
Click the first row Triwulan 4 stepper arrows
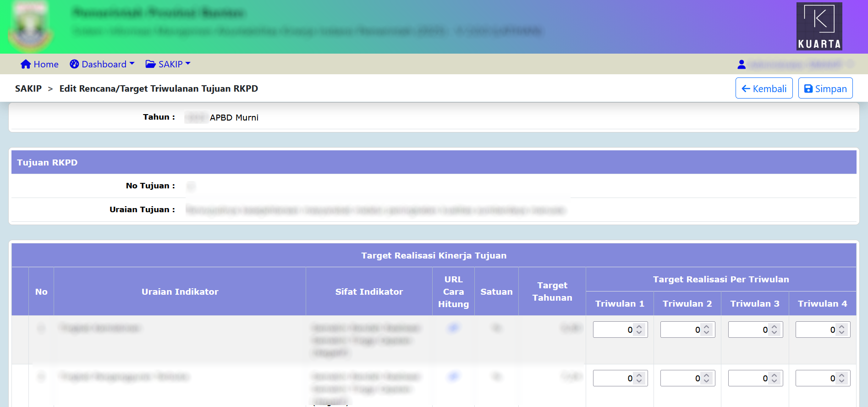tap(841, 330)
